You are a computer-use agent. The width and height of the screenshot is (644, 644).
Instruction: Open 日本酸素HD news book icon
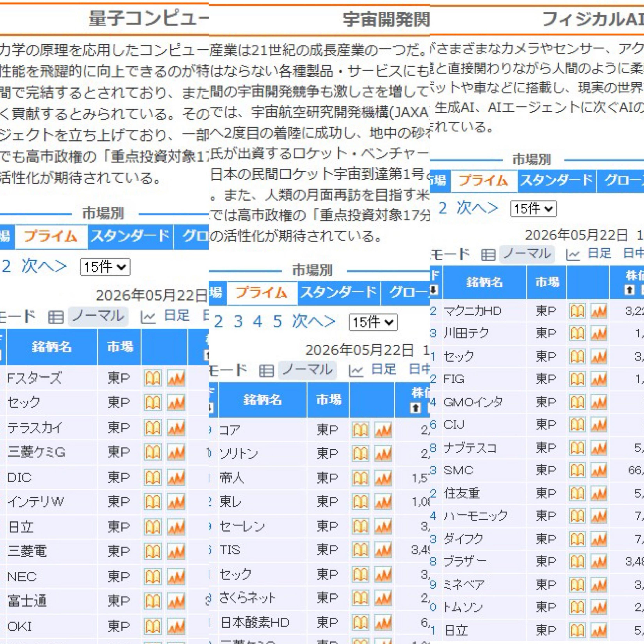(x=360, y=622)
